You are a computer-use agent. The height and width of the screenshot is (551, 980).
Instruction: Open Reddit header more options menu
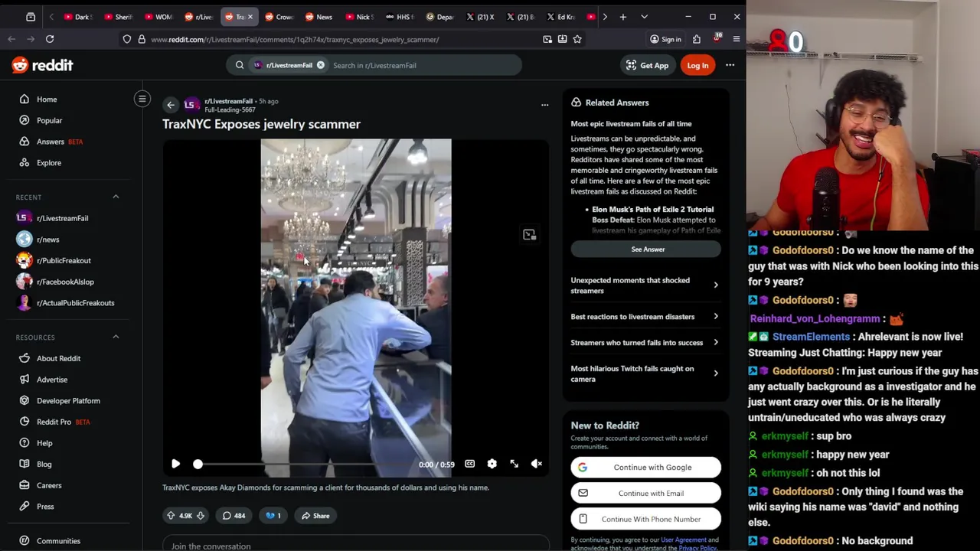pyautogui.click(x=730, y=65)
